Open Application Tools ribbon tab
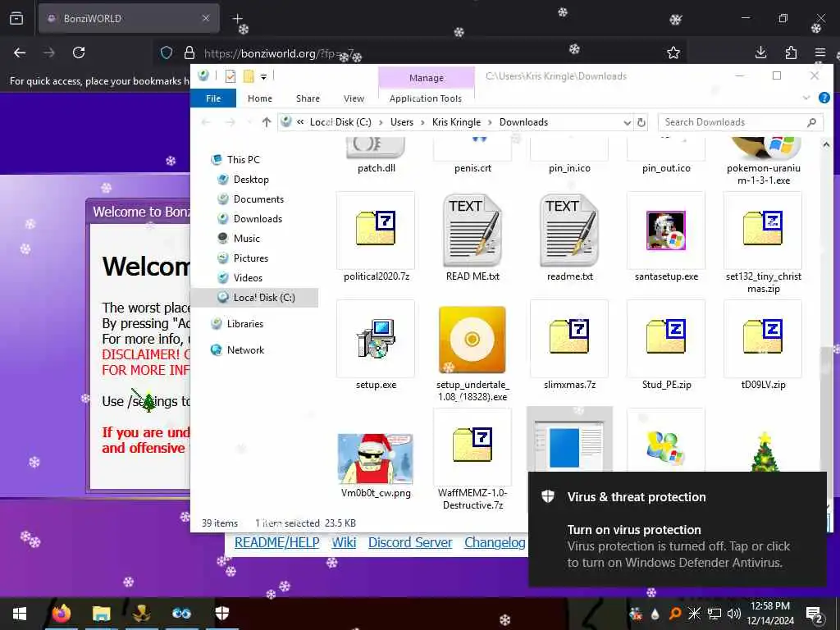840x630 pixels. [426, 98]
